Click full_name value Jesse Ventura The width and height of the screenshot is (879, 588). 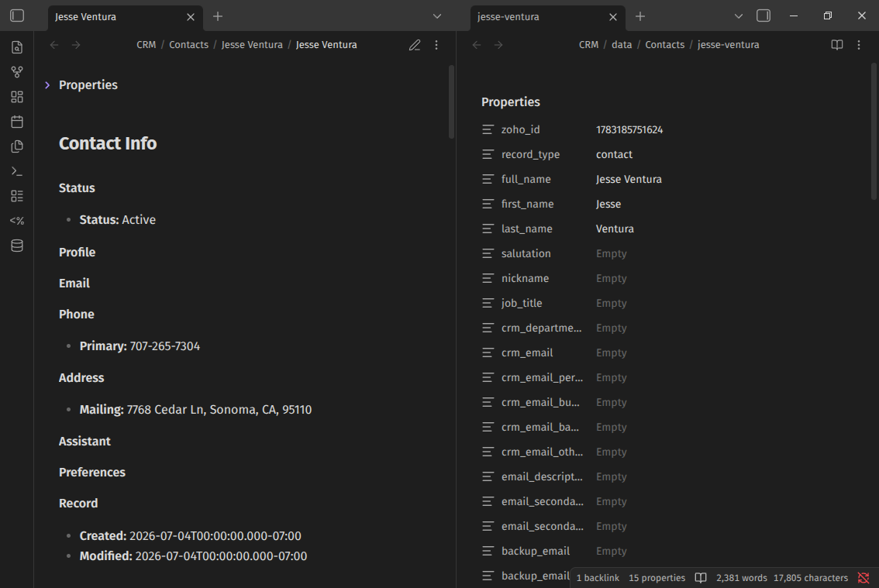tap(629, 180)
